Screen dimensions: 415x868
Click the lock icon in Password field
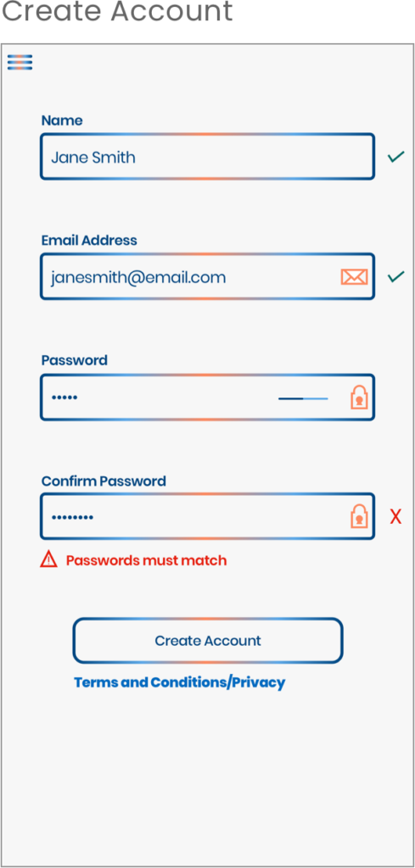click(x=359, y=398)
